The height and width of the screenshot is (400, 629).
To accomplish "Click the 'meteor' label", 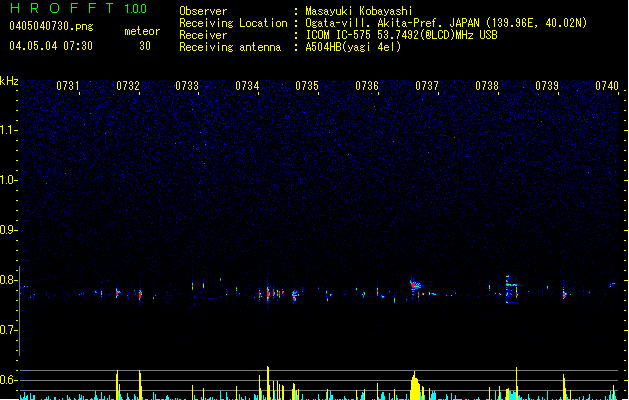I will 142,31.
